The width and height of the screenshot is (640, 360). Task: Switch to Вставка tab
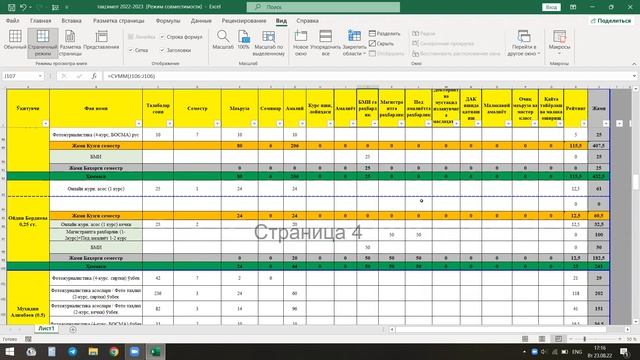click(71, 20)
